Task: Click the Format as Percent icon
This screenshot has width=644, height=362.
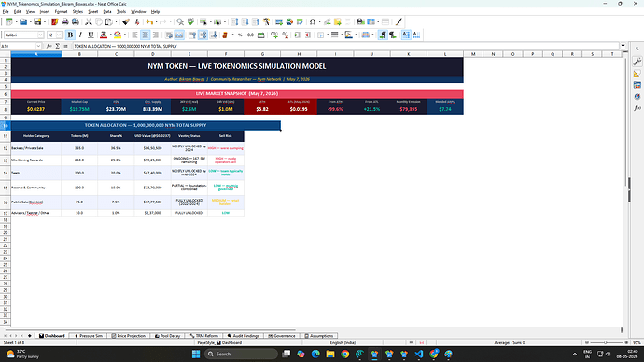Action: [x=240, y=35]
